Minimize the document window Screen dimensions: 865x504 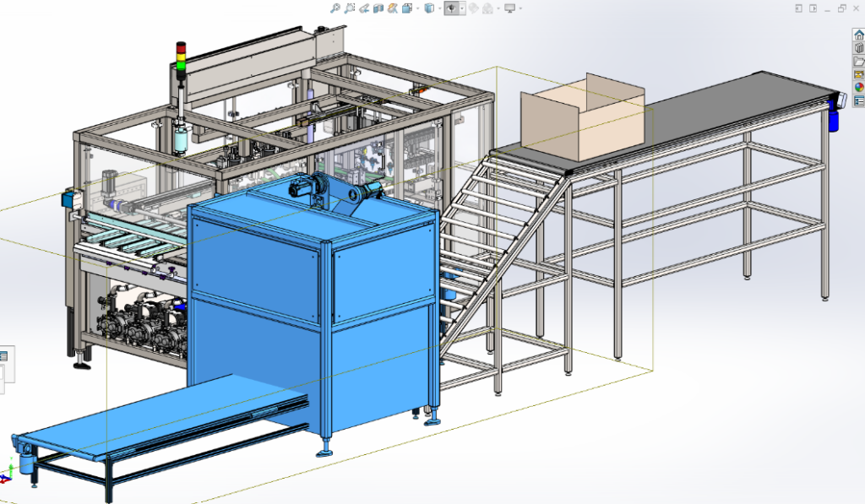[x=828, y=9]
